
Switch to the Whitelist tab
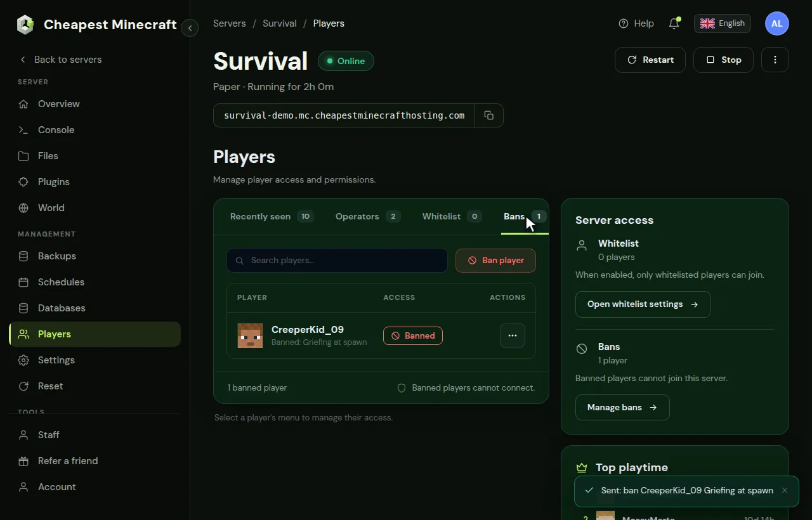coord(452,217)
